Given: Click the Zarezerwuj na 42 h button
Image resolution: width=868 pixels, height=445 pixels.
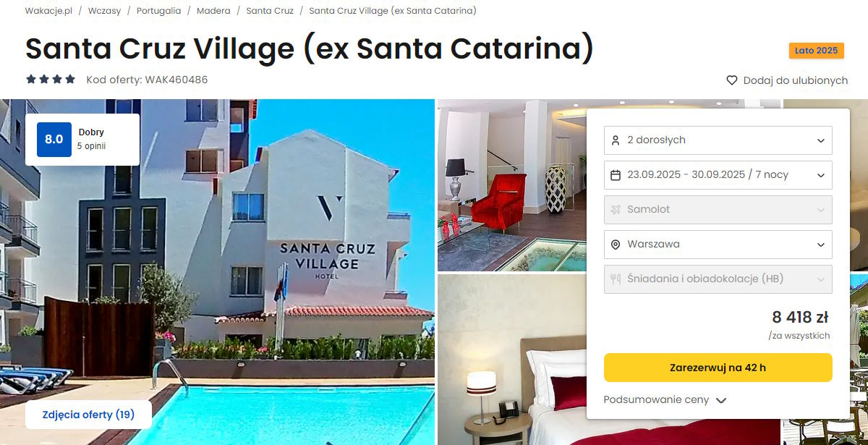Looking at the screenshot, I should point(718,368).
